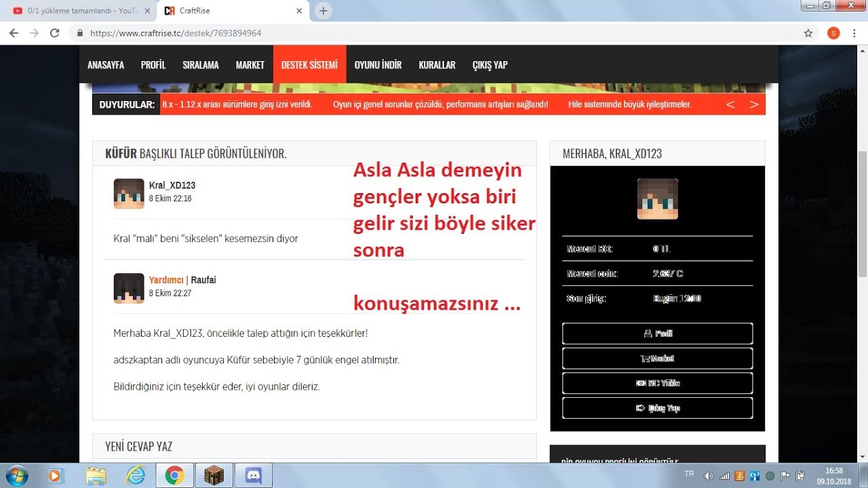This screenshot has width=868, height=488.
Task: Close the CraftRise tab
Action: coord(300,11)
